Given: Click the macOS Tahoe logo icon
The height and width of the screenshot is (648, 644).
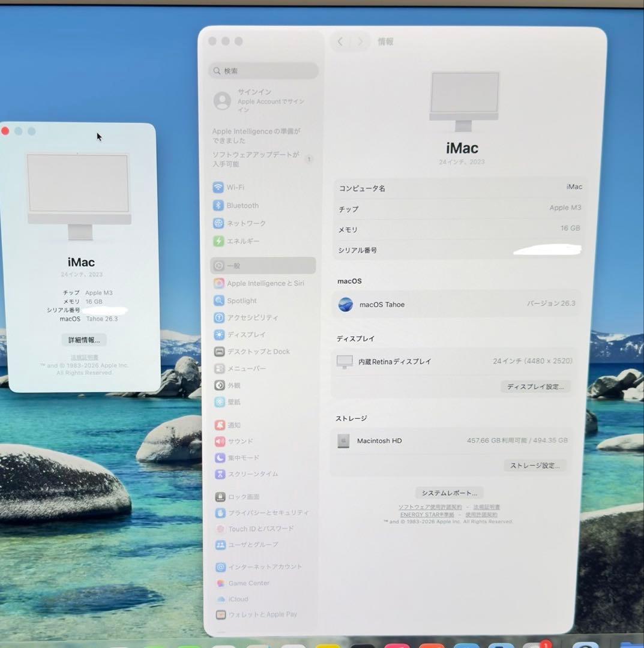Looking at the screenshot, I should (346, 305).
